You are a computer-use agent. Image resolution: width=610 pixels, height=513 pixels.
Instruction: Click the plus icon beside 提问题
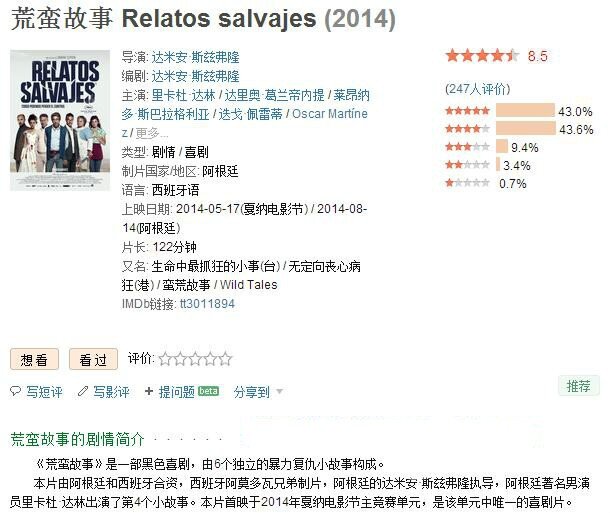pos(149,391)
